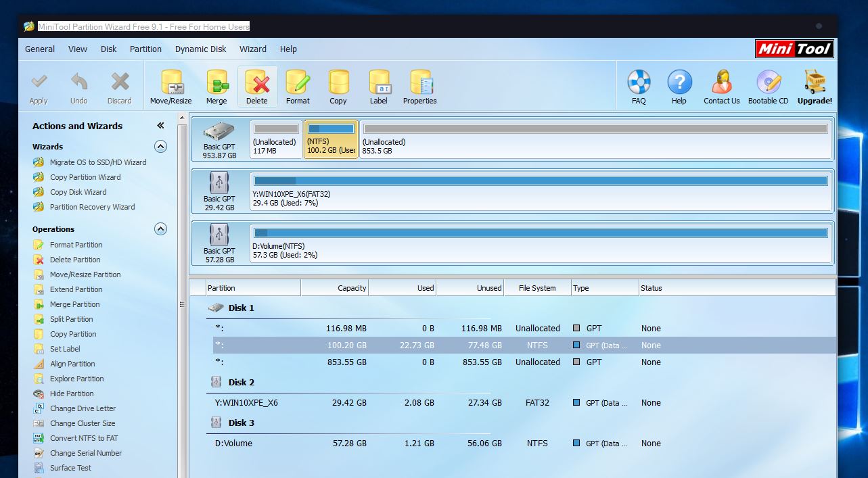Launch Partition Recovery Wizard

tap(93, 207)
